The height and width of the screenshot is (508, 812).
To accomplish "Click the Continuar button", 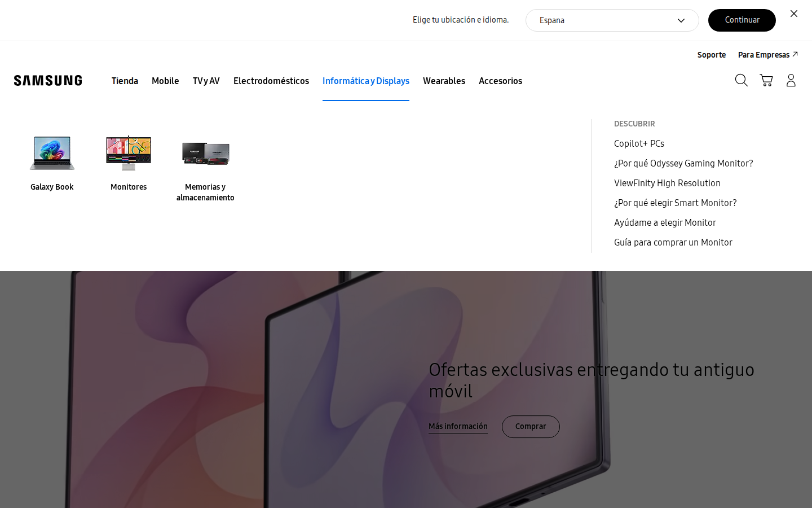I will tap(742, 20).
